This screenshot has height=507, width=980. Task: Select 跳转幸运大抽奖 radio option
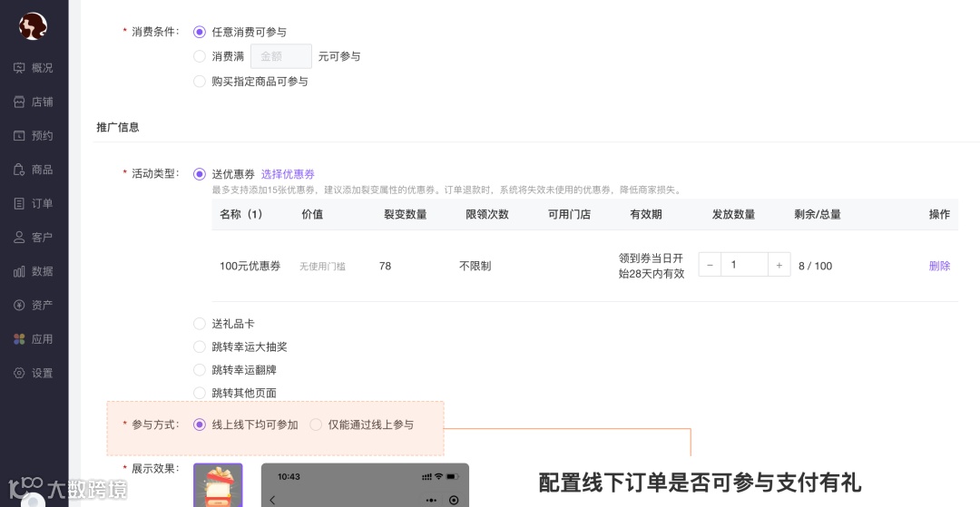200,346
